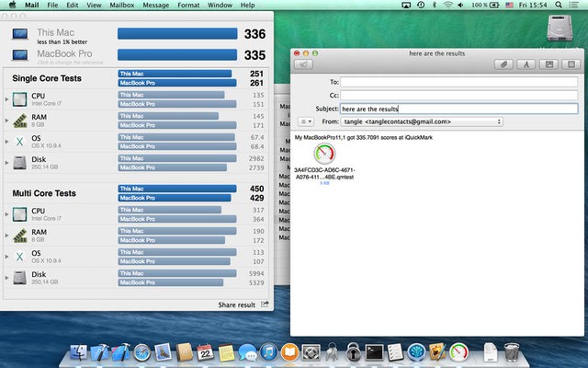
Task: Launch iTunes from the Dock
Action: coord(268,353)
